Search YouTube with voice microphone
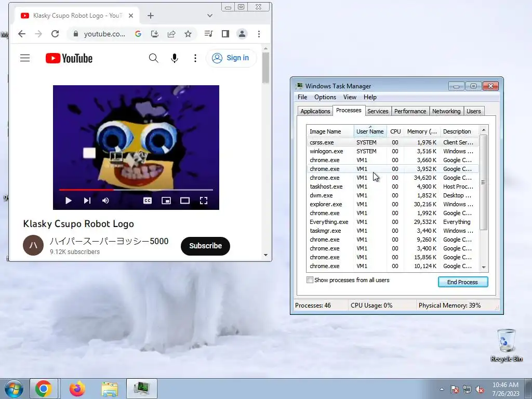 pos(175,58)
